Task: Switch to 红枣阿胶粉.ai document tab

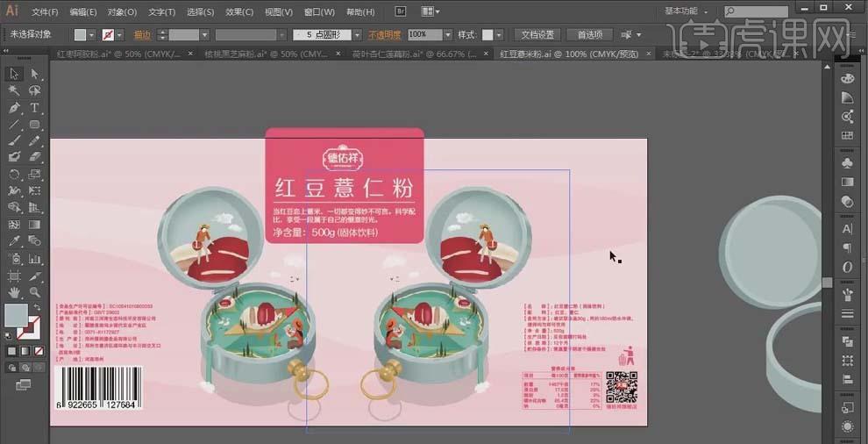Action: tap(119, 54)
